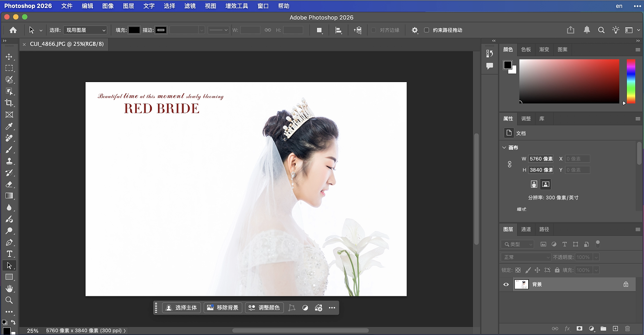Open the 滤镜 menu
The image size is (644, 335).
click(x=190, y=6)
